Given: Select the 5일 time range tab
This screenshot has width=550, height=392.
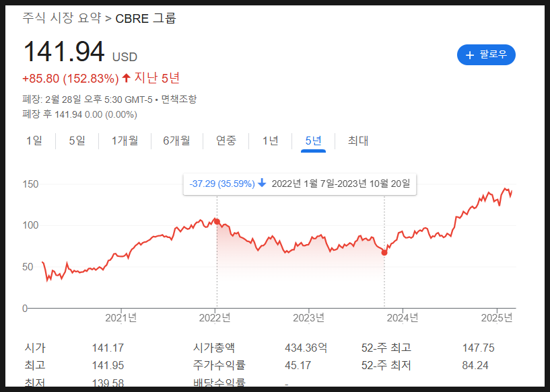Looking at the screenshot, I should tap(77, 141).
